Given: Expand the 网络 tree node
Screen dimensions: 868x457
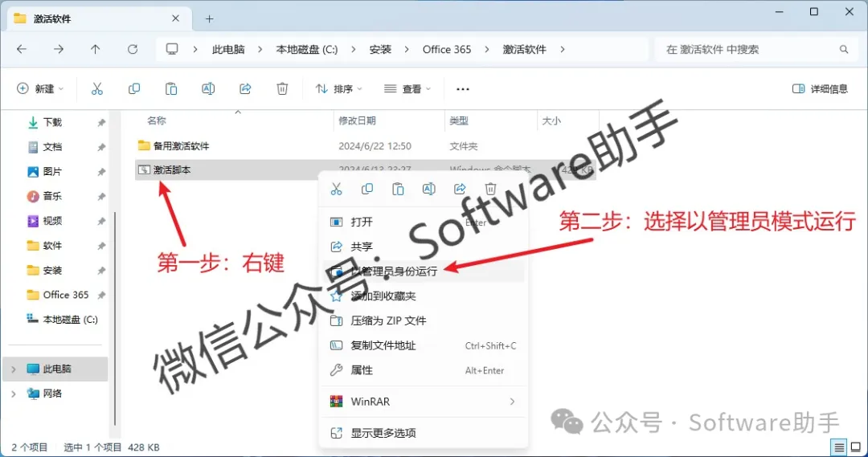Looking at the screenshot, I should 14,394.
